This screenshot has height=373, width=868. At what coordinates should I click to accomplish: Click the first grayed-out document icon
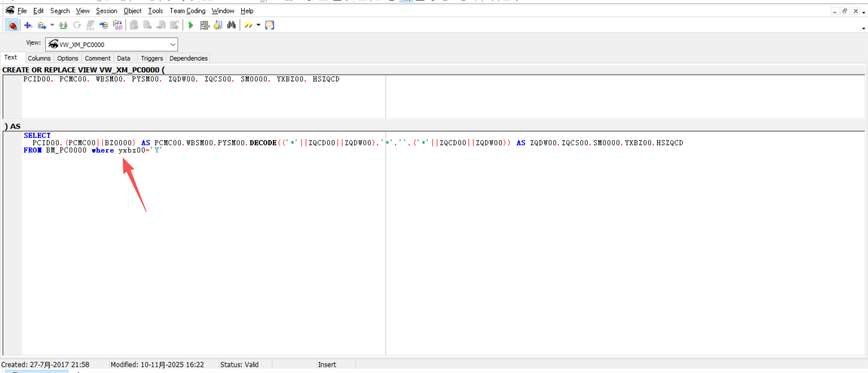tap(134, 25)
